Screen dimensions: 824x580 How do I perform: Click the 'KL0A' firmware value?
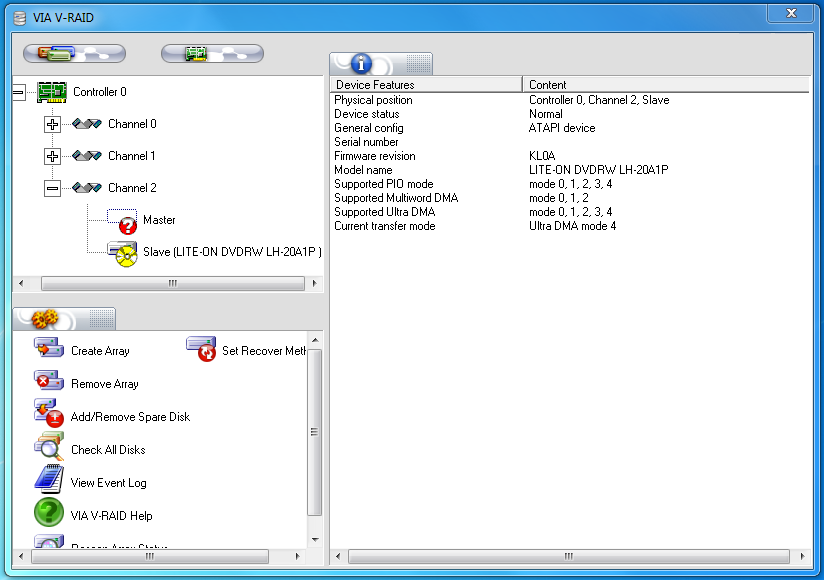tap(542, 156)
